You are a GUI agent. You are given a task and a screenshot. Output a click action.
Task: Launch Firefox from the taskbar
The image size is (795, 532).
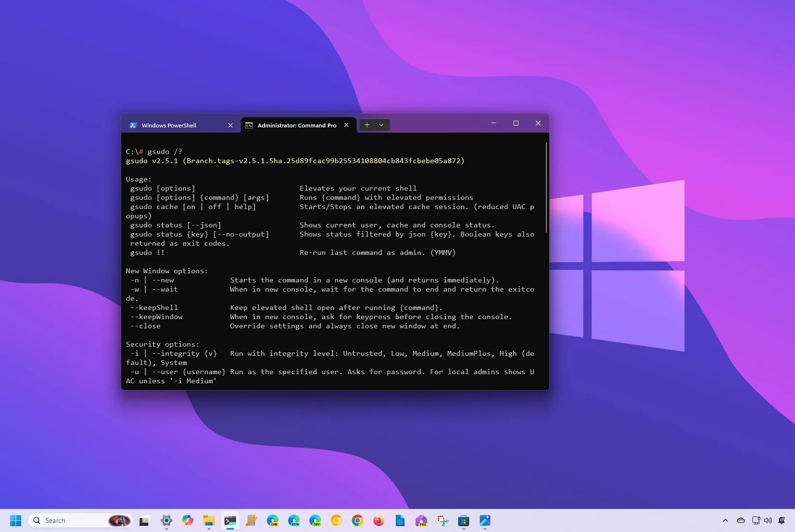tap(378, 521)
